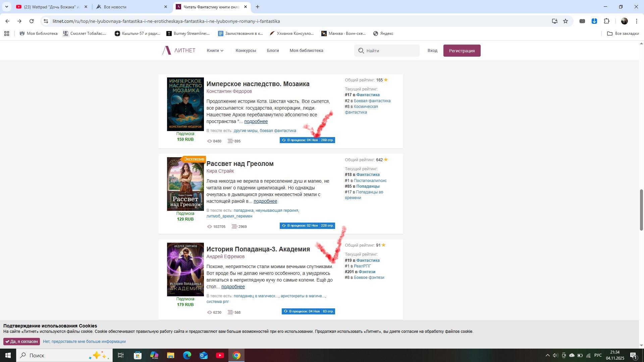Open Chrome extensions puzzle icon
Viewport: 644px width, 362px height.
coord(606,21)
